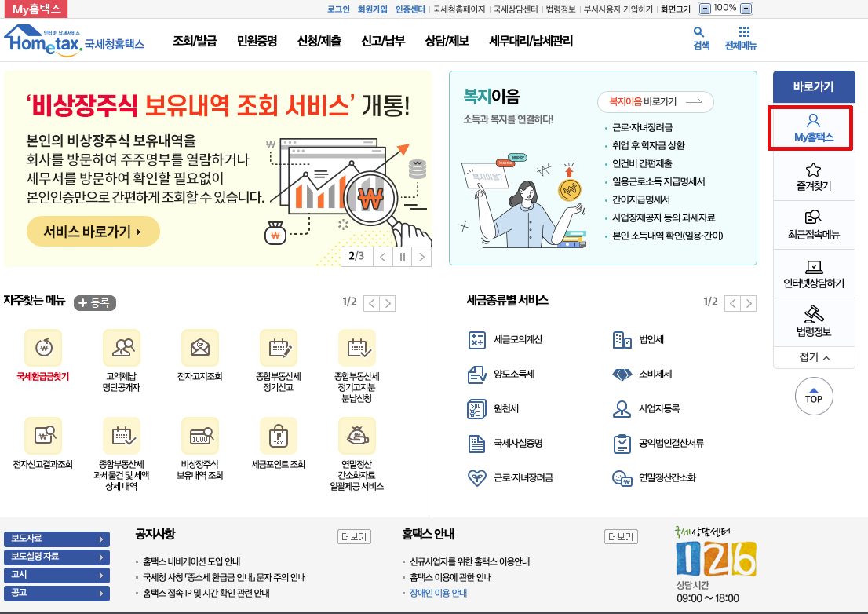Viewport: 868px width, 614px height.
Task: Open the 전체메뉴 grid icon
Action: 744,31
